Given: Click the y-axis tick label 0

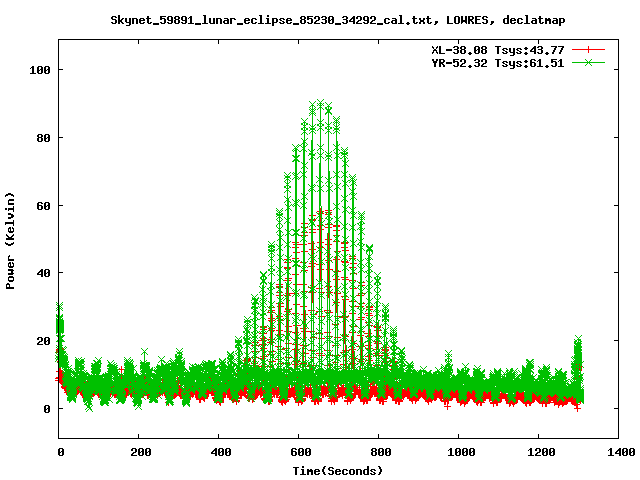Looking at the screenshot, I should coord(47,409).
